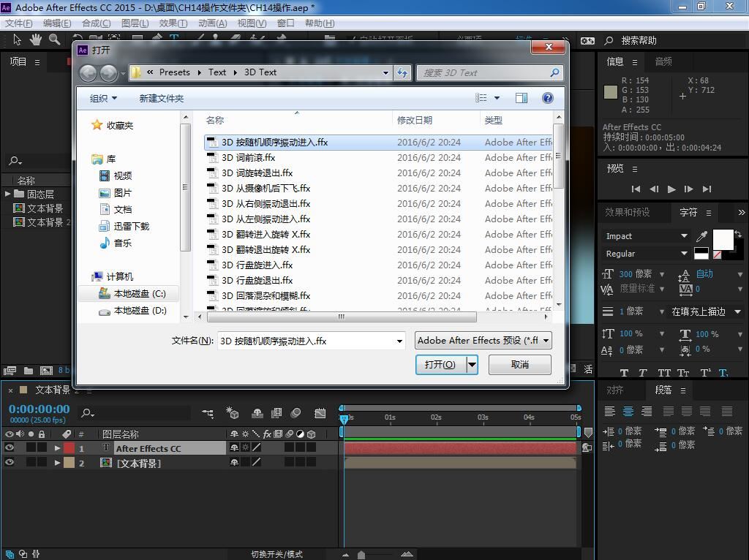Image resolution: width=749 pixels, height=560 pixels.
Task: Click the composition mini-flowchart icon in timeline
Action: click(208, 413)
